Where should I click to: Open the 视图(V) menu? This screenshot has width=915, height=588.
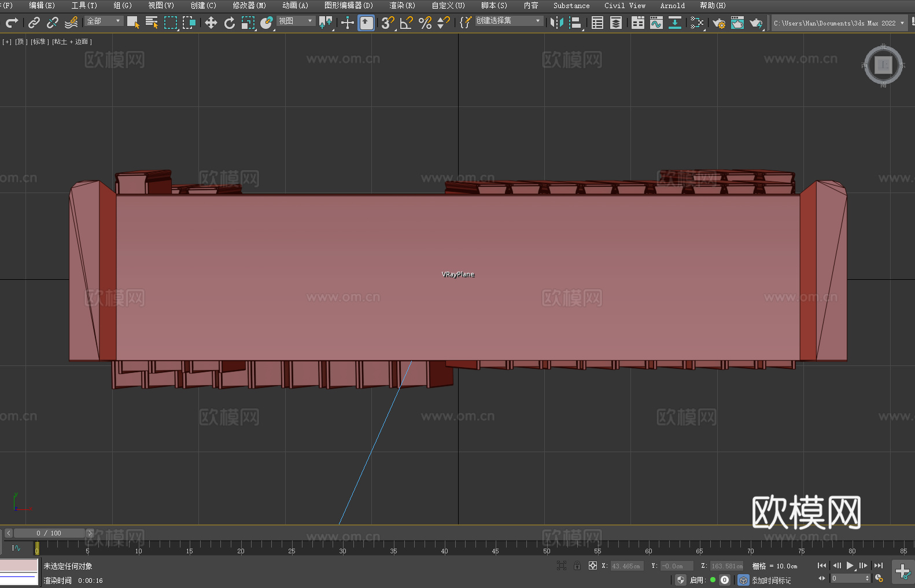pyautogui.click(x=161, y=5)
